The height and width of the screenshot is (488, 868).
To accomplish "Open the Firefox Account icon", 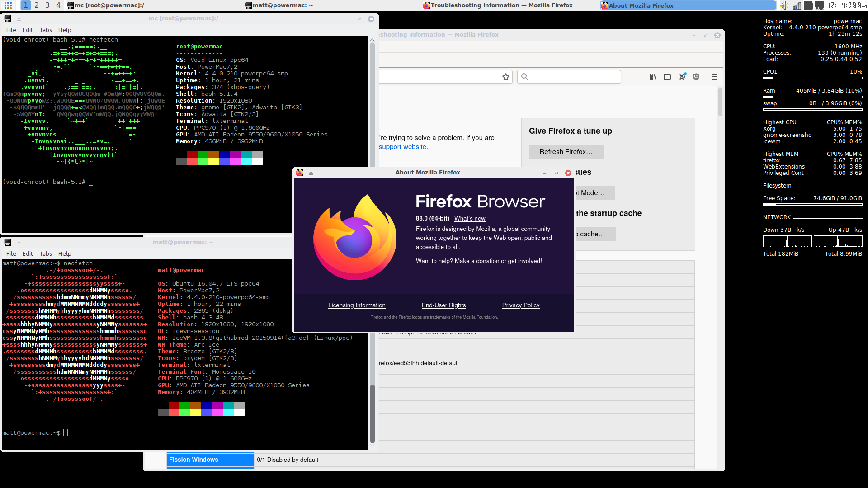I will (x=682, y=77).
